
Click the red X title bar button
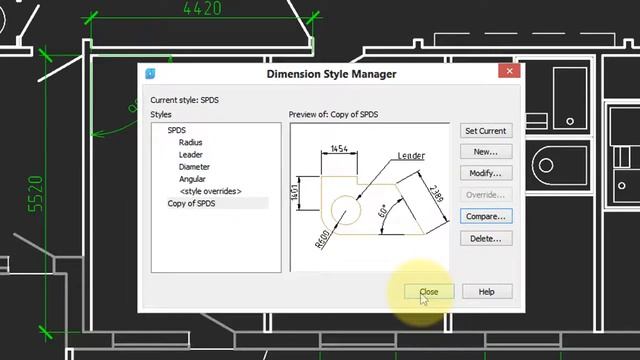point(509,71)
